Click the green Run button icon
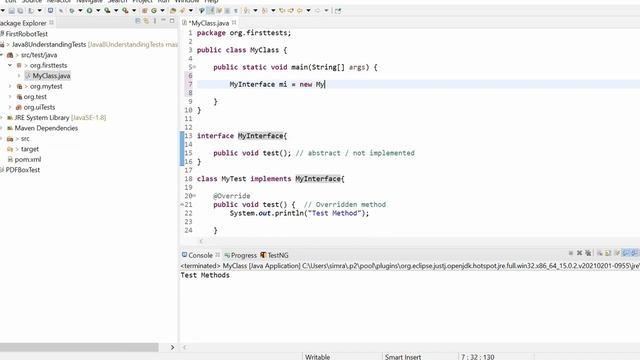 point(89,11)
